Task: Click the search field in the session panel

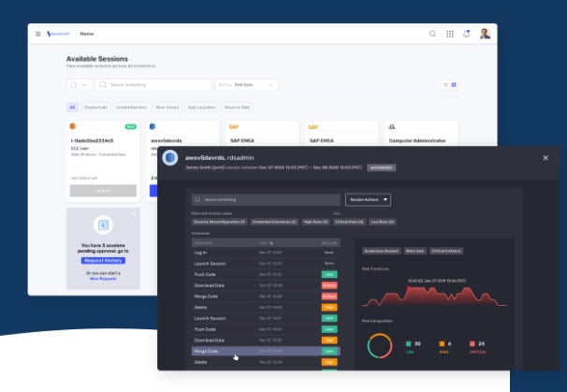Action: 264,199
